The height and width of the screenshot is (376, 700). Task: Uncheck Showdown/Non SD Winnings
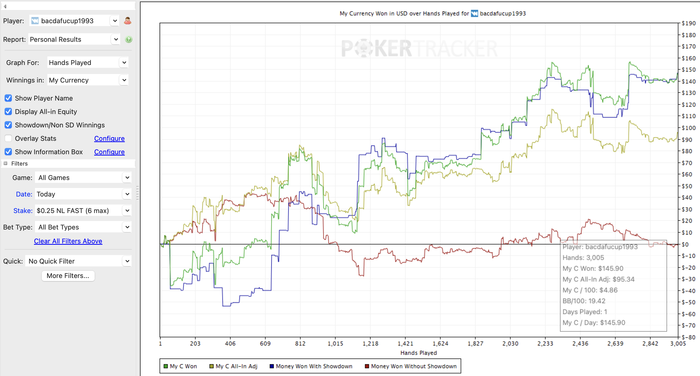point(8,125)
